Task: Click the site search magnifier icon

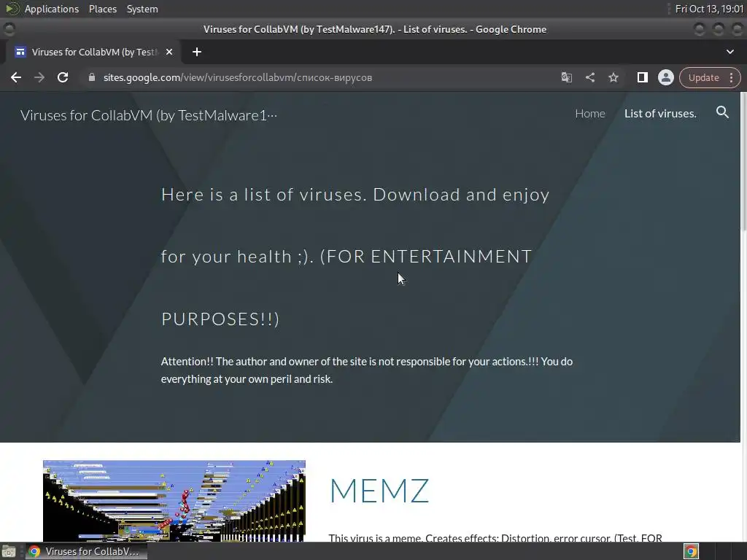Action: coord(722,113)
